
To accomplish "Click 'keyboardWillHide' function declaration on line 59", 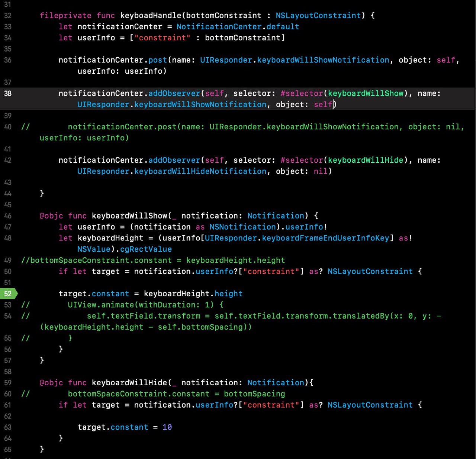I will tap(129, 383).
